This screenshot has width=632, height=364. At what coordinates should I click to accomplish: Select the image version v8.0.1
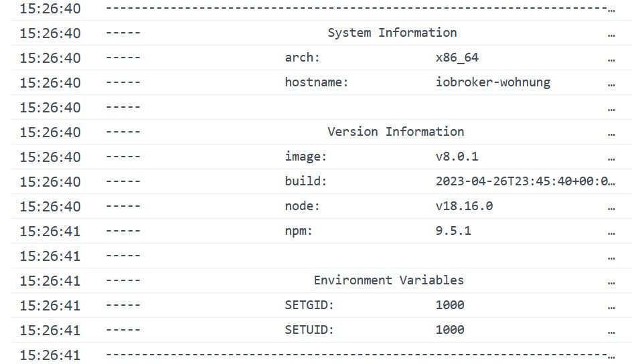click(457, 157)
